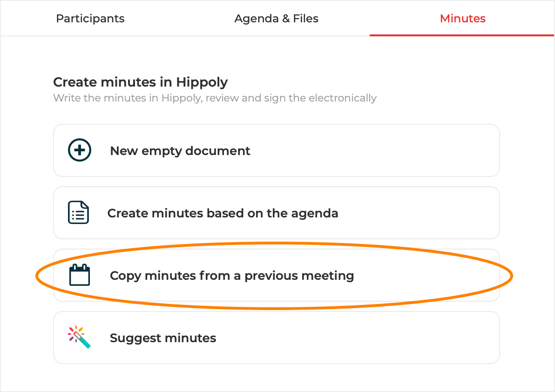Click the plus circle icon
This screenshot has width=555, height=392.
pyautogui.click(x=80, y=150)
